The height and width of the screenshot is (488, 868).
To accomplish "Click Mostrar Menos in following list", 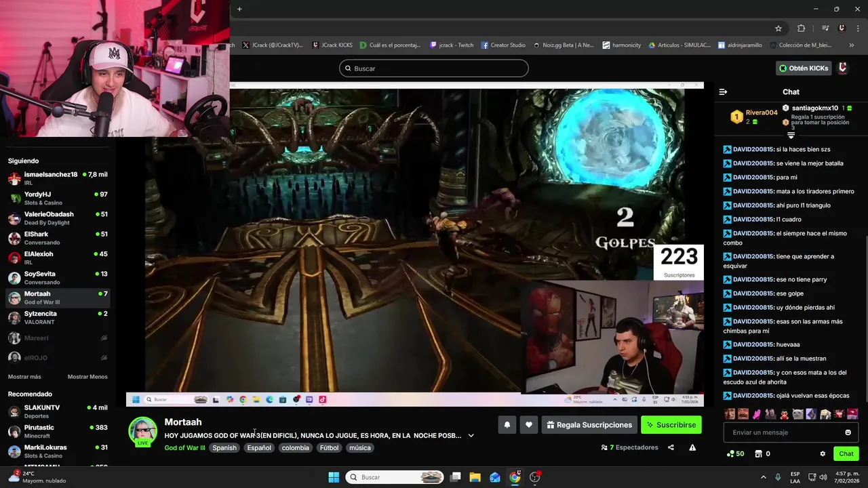I will pos(87,377).
